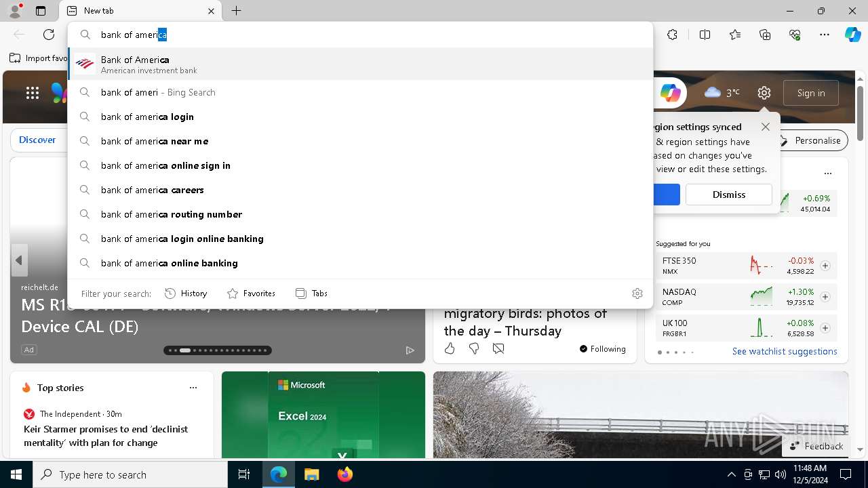Go to previous carousel slide
Image resolution: width=868 pixels, height=488 pixels.
tap(19, 260)
